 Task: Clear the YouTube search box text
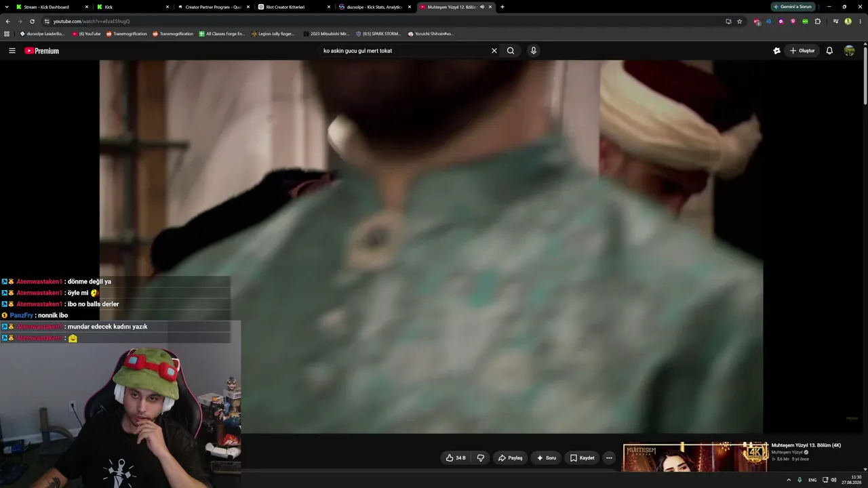[494, 51]
